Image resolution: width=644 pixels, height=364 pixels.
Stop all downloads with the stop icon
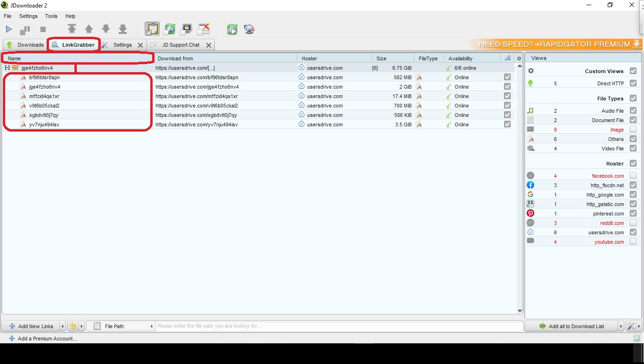[43, 30]
